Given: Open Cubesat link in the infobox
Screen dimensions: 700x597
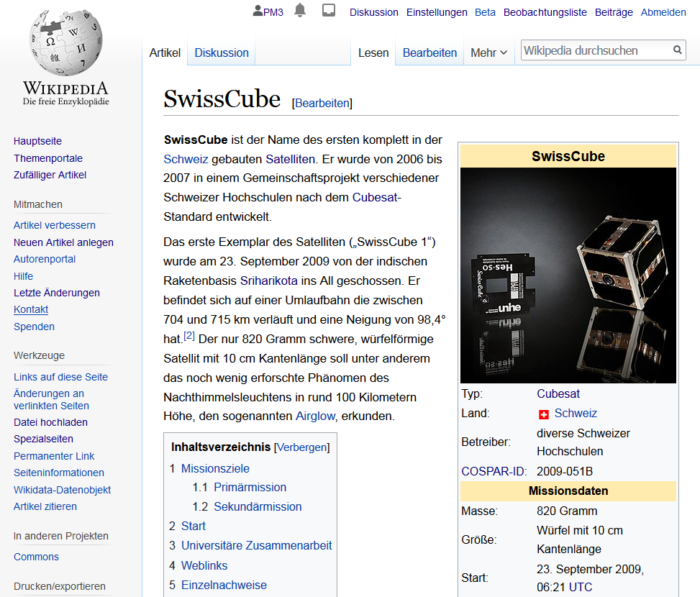Looking at the screenshot, I should pyautogui.click(x=558, y=393).
